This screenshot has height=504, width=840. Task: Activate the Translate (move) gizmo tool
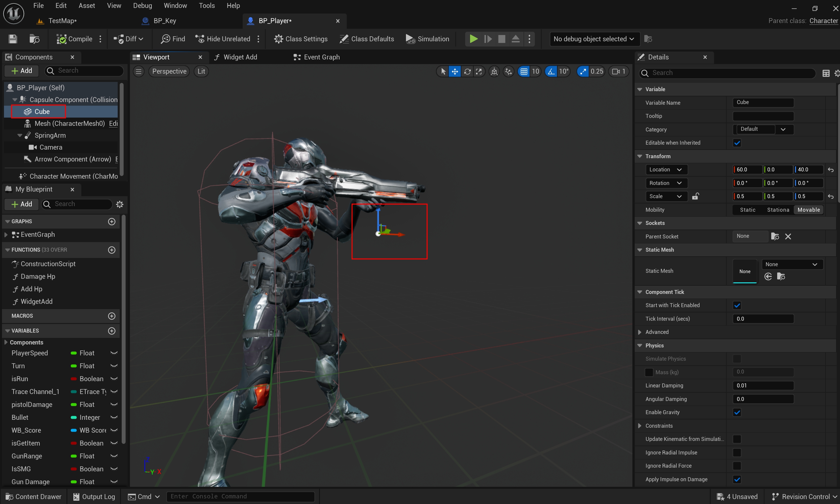[x=455, y=71]
